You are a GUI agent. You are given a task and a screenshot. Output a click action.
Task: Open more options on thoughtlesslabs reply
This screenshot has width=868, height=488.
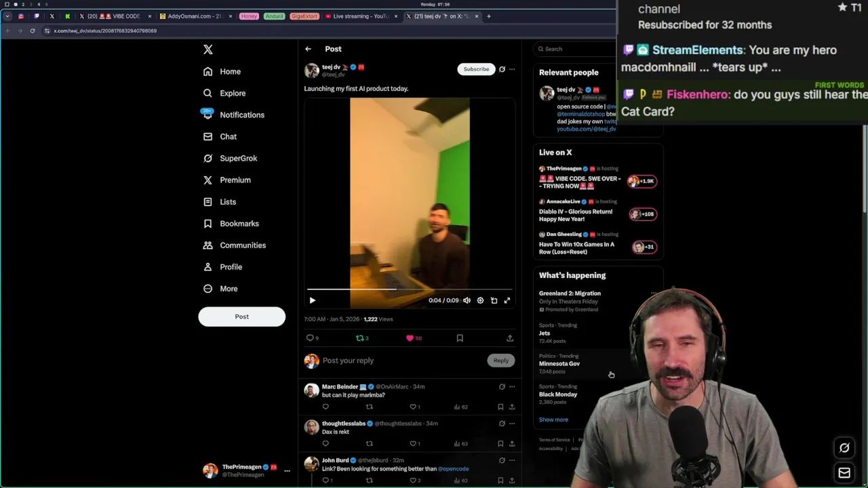point(512,423)
